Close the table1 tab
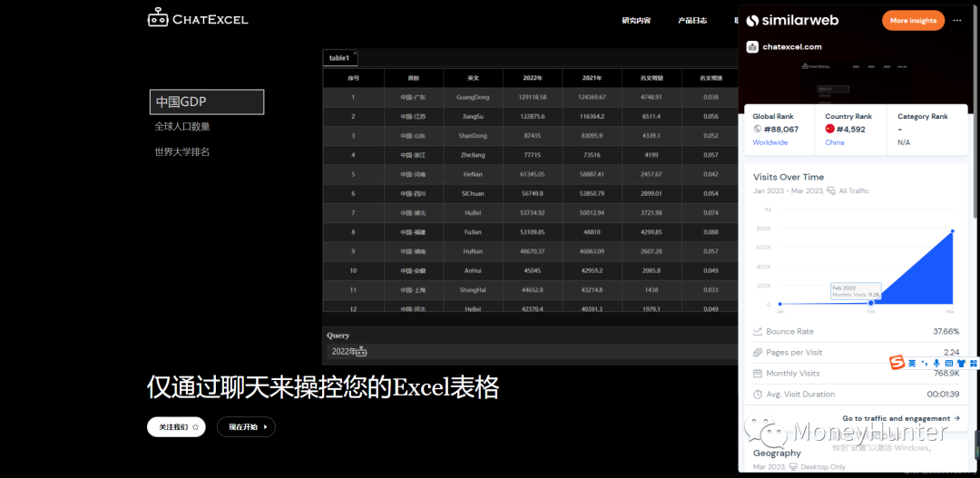The height and width of the screenshot is (478, 980). [x=355, y=54]
